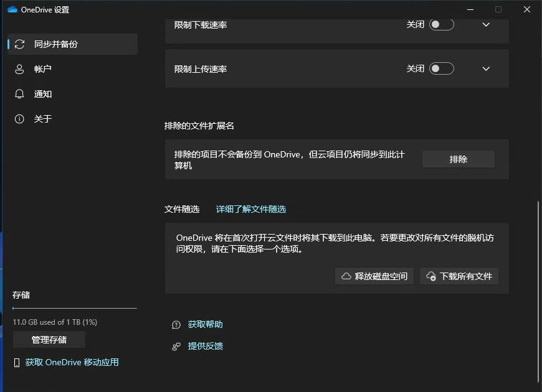Click the feedback people icon
Screen dimensions: 542x392
(176, 347)
